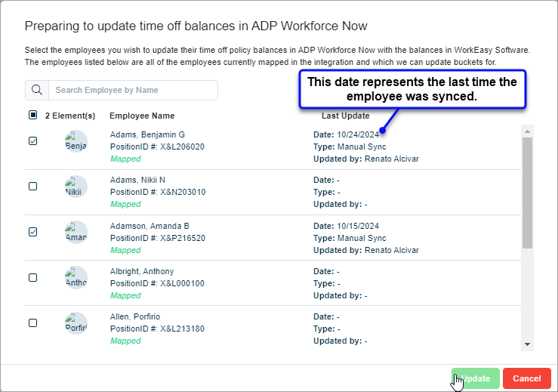Click Updated by: Renato Alcivar in Amanda's row
Screen dimensions: 558x392
365,250
